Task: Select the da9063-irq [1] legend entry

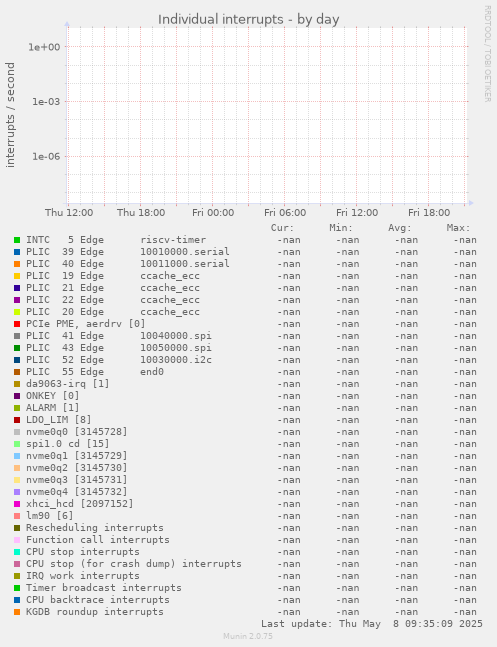Action: tap(68, 384)
